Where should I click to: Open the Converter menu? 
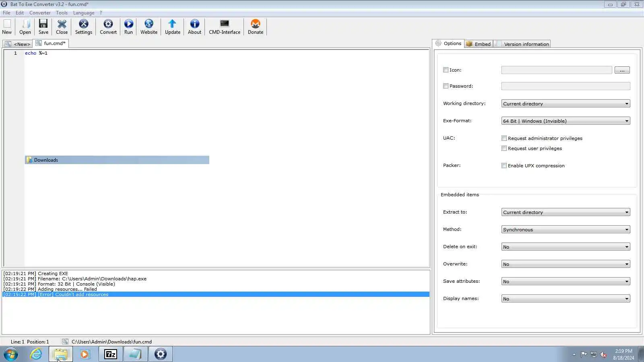tap(40, 13)
